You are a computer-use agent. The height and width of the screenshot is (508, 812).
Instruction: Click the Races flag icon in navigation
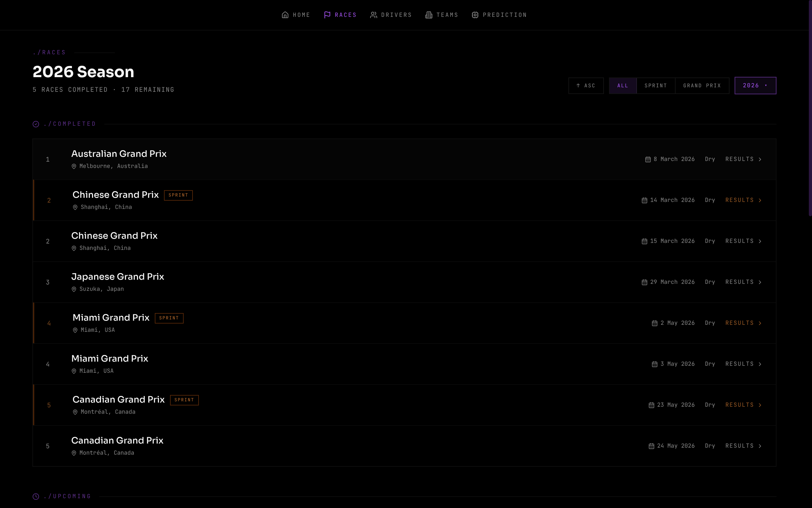pos(327,15)
